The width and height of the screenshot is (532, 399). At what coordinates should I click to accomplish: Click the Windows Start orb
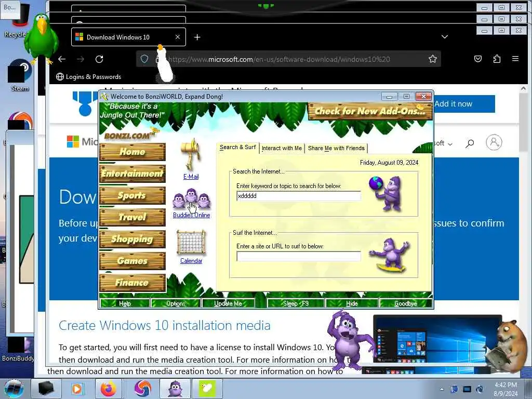(14, 389)
